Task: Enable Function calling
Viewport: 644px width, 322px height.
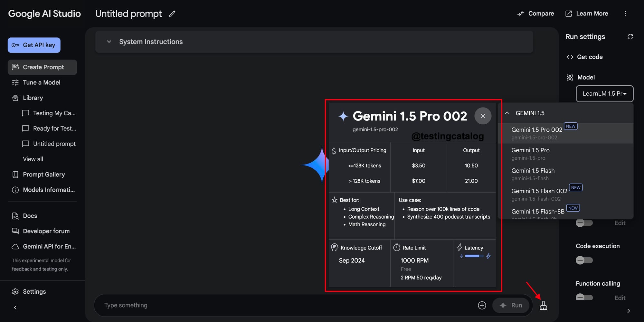Action: pos(584,297)
